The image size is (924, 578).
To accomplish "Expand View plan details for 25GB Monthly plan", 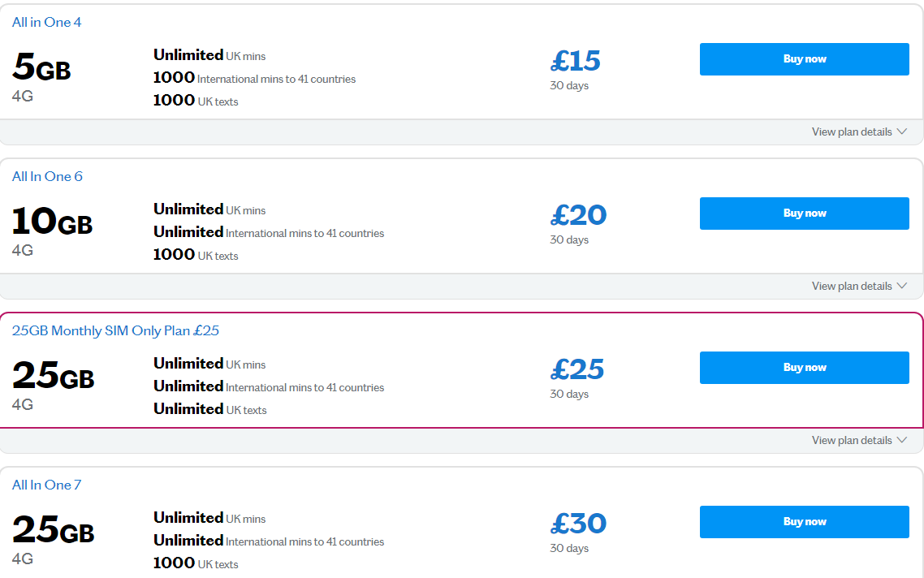I will click(x=852, y=441).
